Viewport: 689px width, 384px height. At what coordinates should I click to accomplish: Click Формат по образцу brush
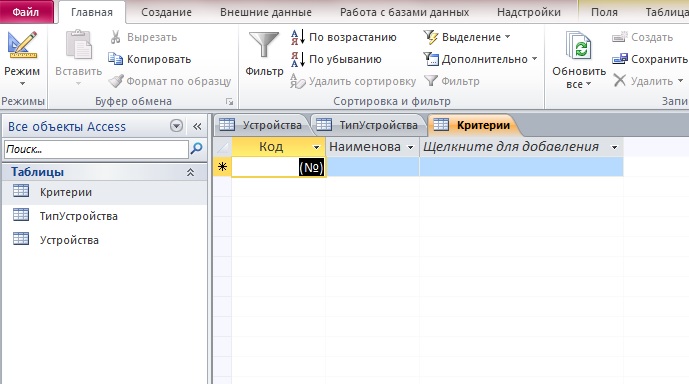pos(170,81)
